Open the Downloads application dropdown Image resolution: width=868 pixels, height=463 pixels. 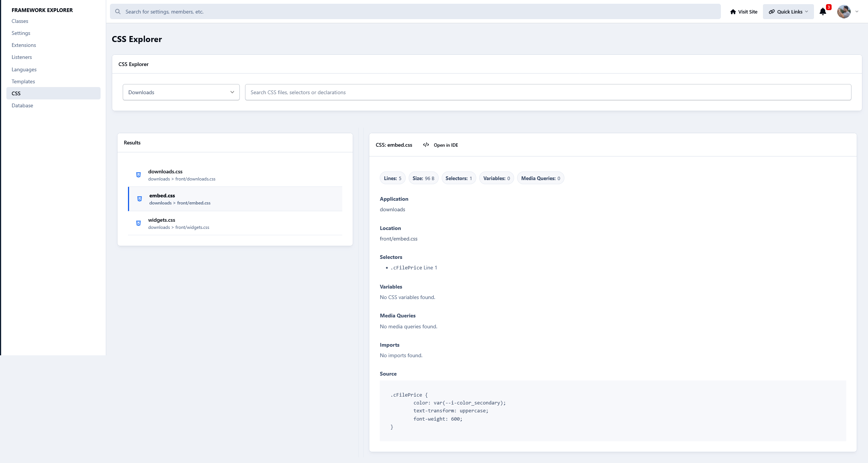tap(181, 92)
